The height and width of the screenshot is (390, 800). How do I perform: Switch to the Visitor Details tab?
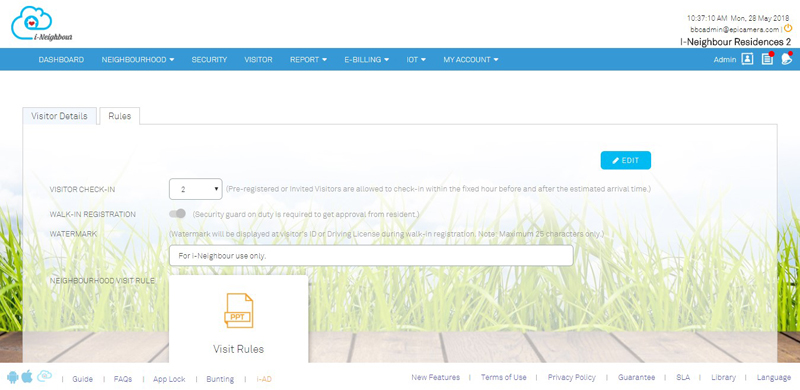point(59,116)
